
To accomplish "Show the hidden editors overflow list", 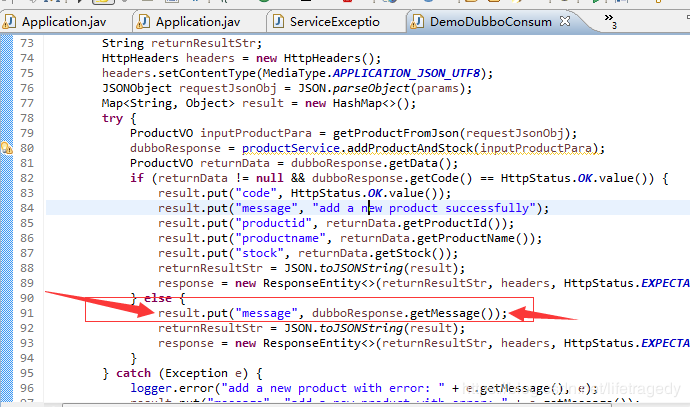I will [x=610, y=20].
